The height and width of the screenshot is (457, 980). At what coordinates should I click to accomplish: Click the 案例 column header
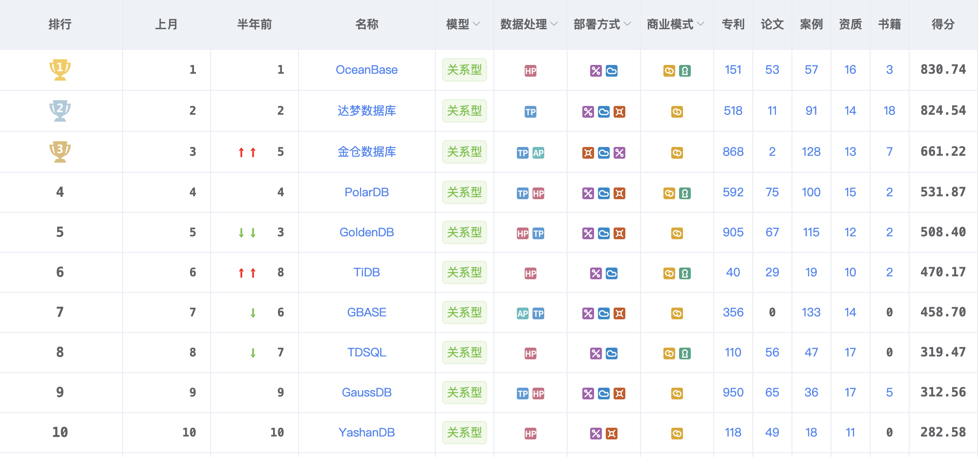point(811,24)
